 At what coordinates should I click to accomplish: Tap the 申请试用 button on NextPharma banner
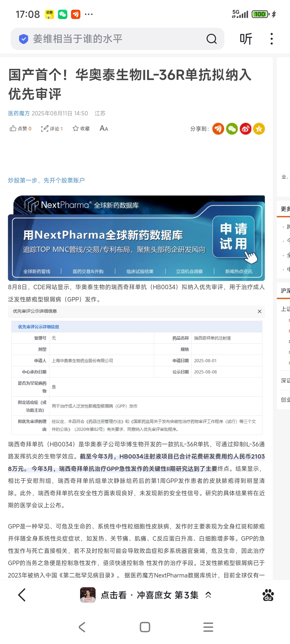pyautogui.click(x=233, y=237)
